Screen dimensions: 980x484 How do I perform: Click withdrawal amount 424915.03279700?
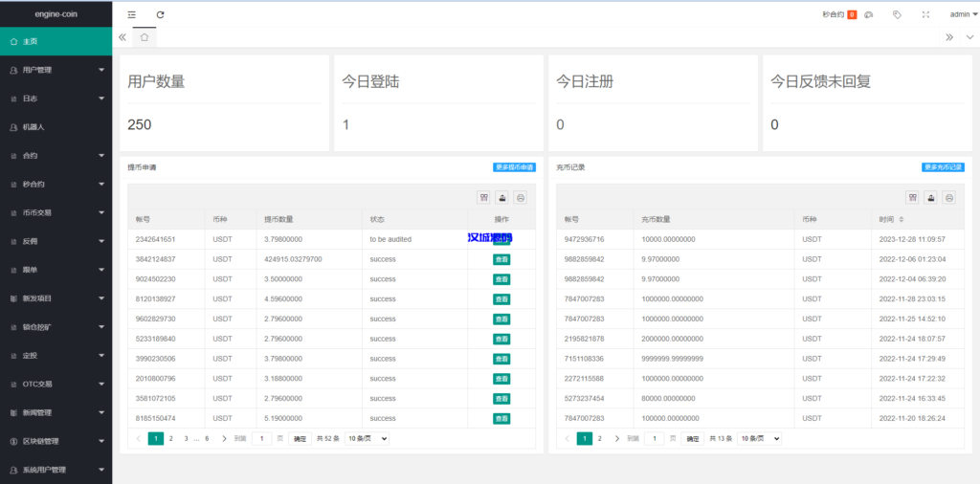(293, 259)
